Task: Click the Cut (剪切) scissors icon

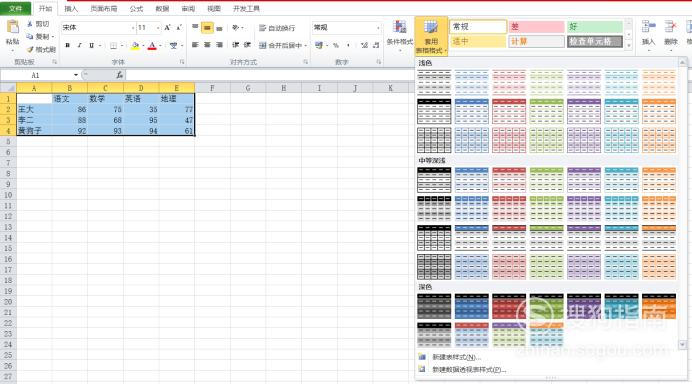Action: click(30, 24)
